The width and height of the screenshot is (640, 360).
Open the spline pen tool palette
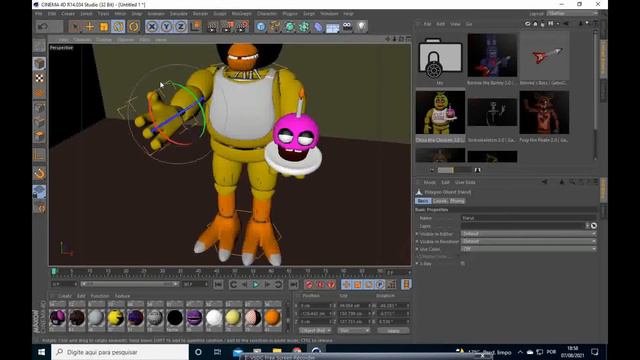tap(275, 27)
